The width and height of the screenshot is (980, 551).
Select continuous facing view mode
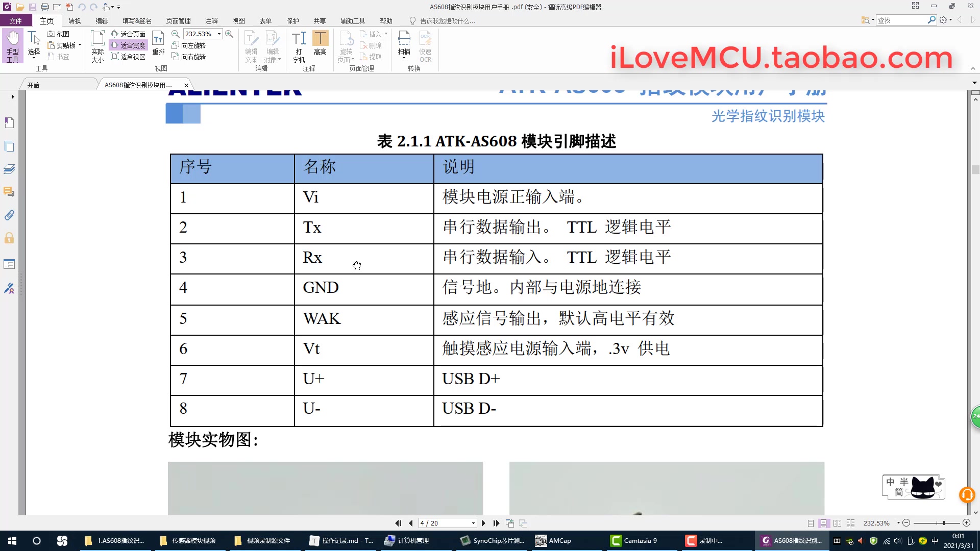click(850, 523)
